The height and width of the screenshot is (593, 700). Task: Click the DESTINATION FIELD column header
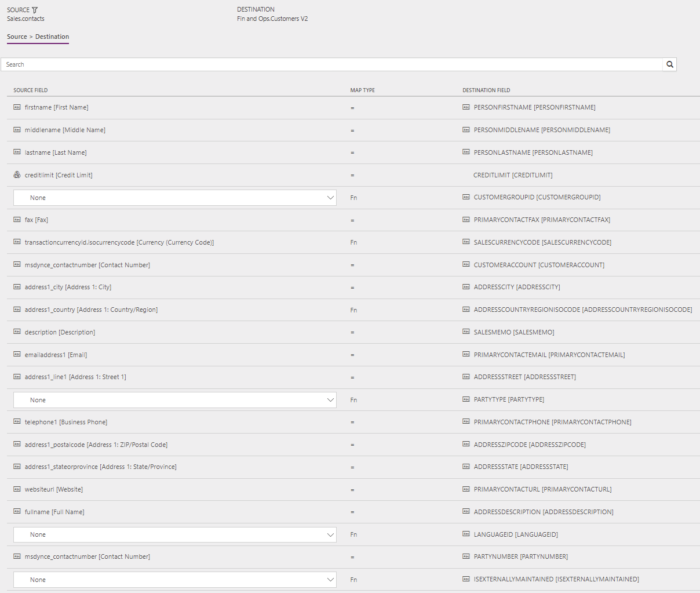[486, 90]
